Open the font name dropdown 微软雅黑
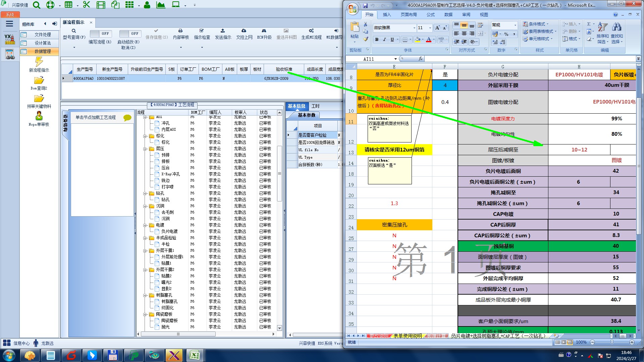The image size is (644, 362). click(x=414, y=28)
